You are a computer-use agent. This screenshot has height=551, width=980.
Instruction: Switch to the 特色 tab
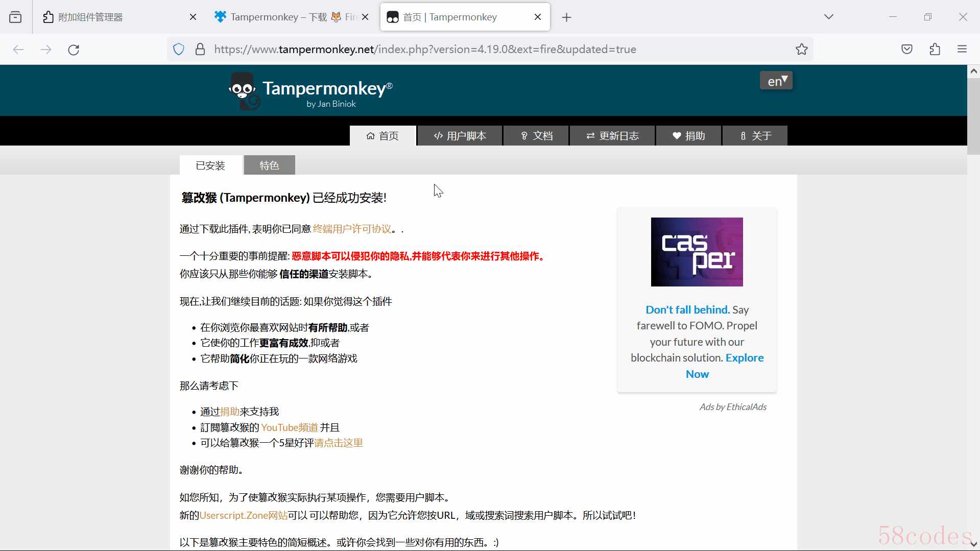tap(269, 165)
